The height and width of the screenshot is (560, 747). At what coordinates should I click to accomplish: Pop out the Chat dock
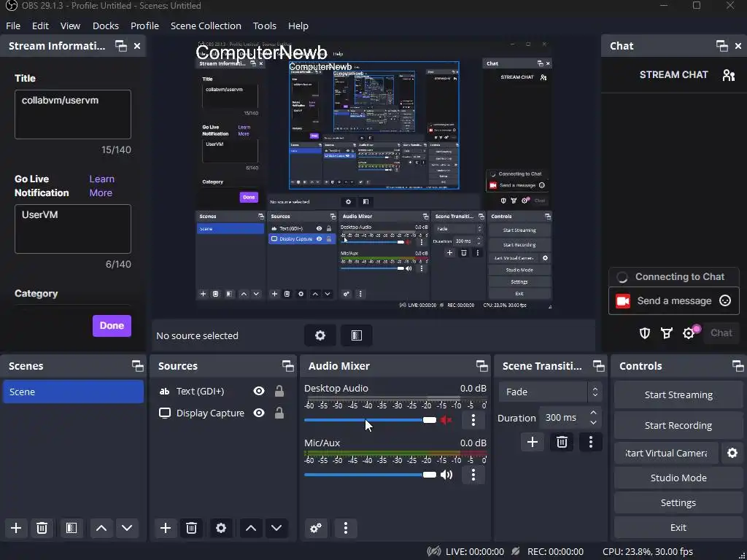pyautogui.click(x=721, y=46)
